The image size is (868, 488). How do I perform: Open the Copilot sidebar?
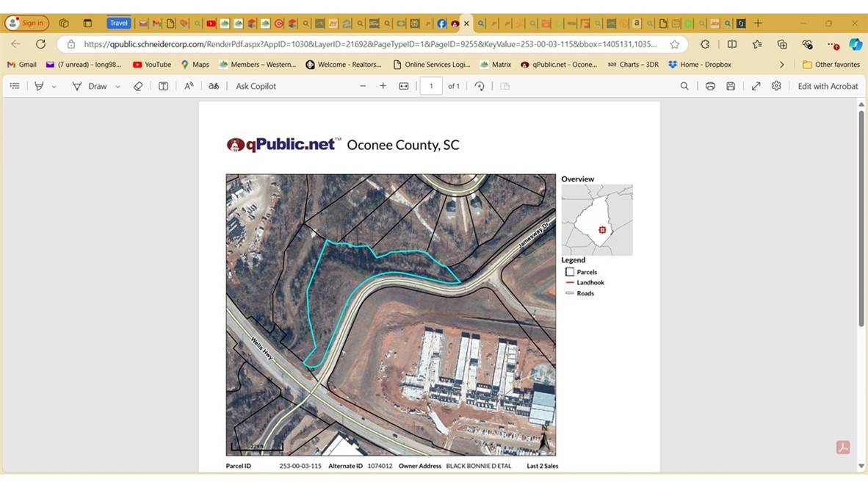coord(856,44)
